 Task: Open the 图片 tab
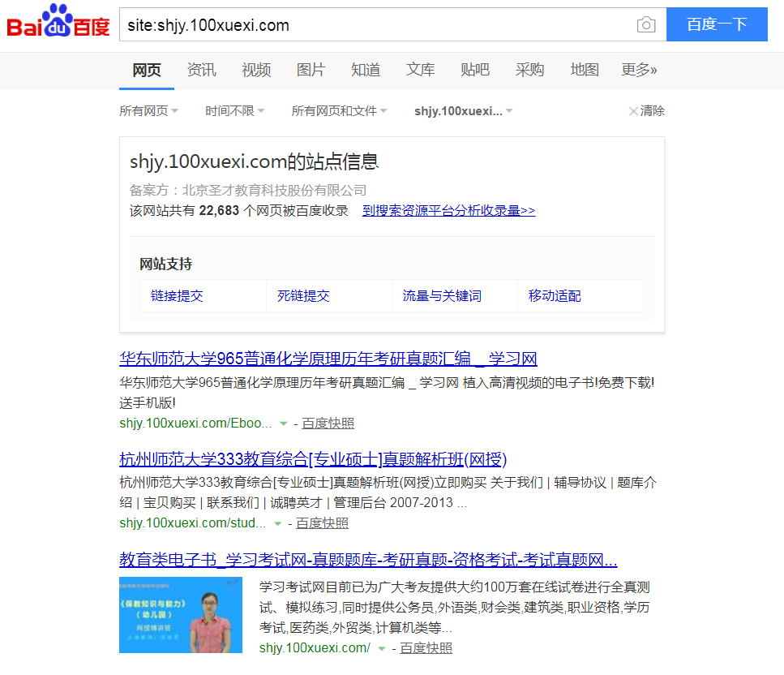tap(311, 70)
